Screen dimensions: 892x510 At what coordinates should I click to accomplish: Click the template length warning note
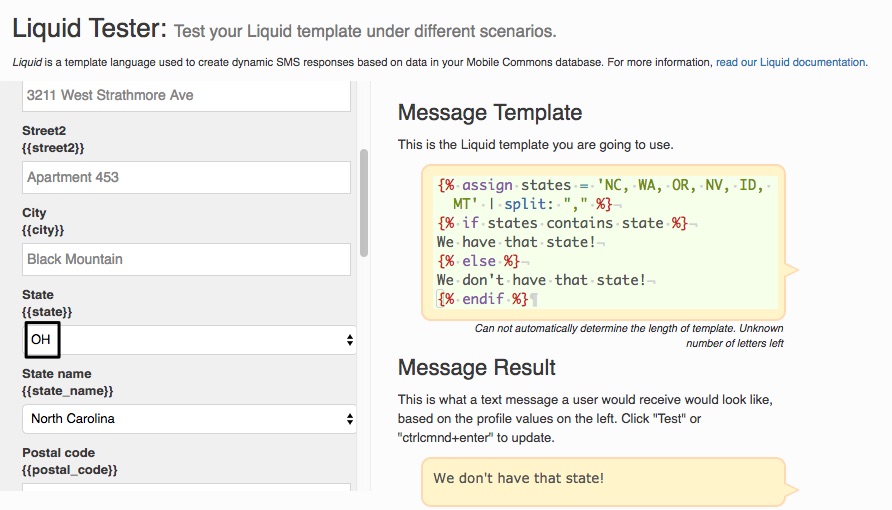[629, 336]
